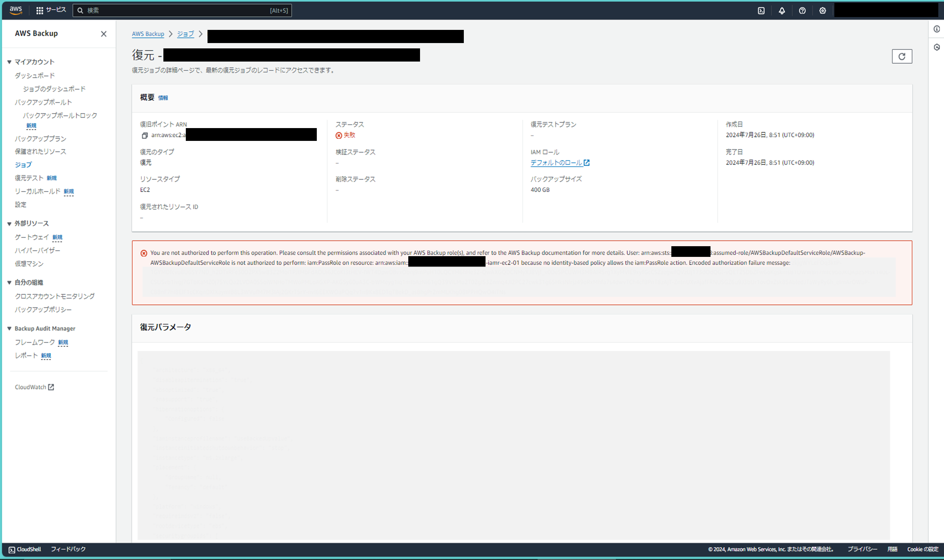Click the search input field

coord(177,11)
